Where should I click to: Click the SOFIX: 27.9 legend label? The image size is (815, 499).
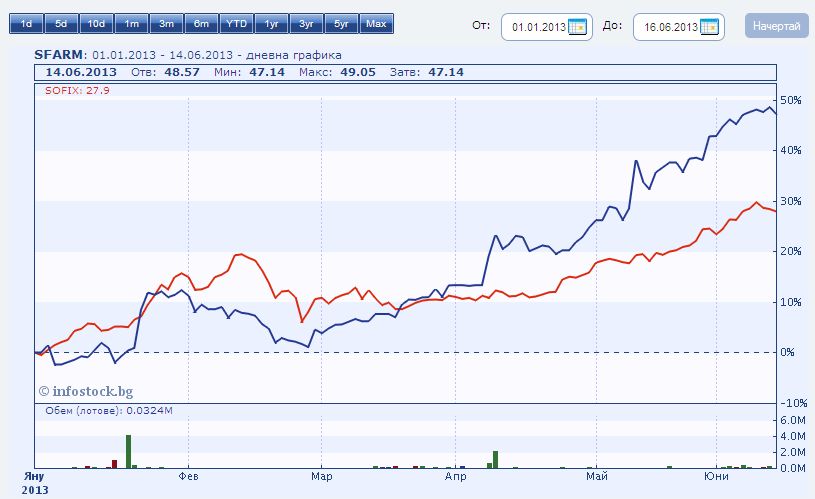[77, 90]
